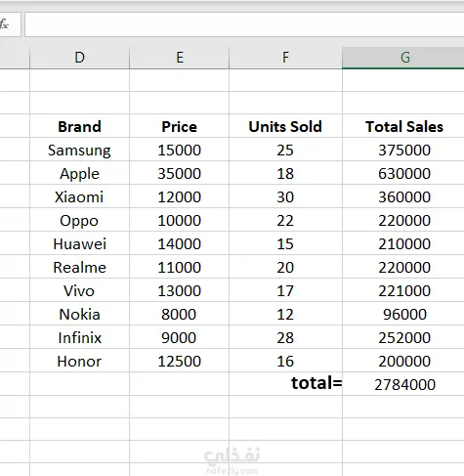Select highlighted column G header
The width and height of the screenshot is (464, 476).
coord(403,58)
